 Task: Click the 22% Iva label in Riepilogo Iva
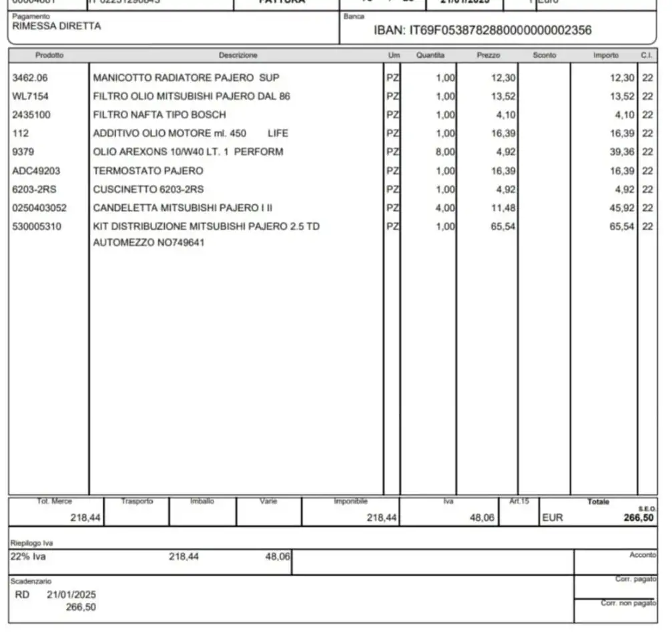click(28, 556)
